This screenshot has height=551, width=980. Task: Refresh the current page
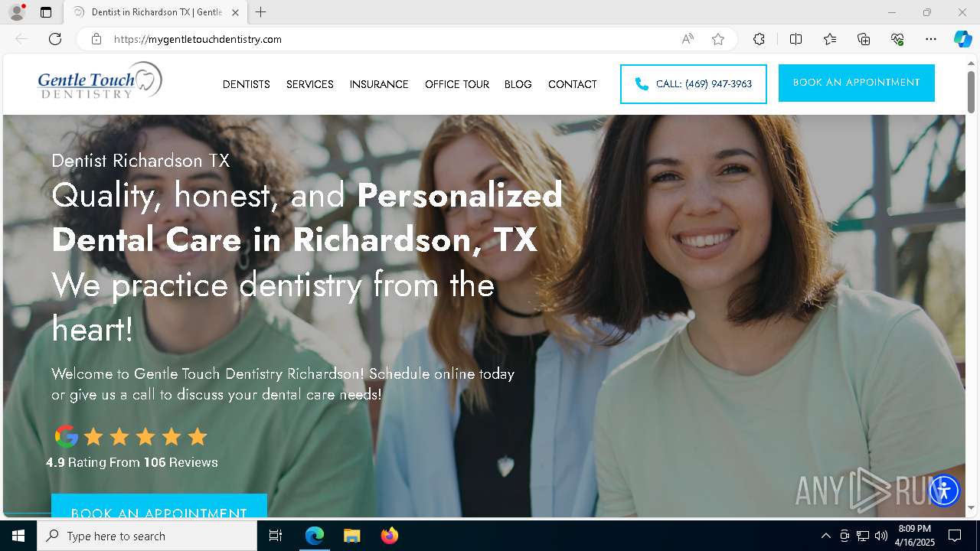(55, 39)
